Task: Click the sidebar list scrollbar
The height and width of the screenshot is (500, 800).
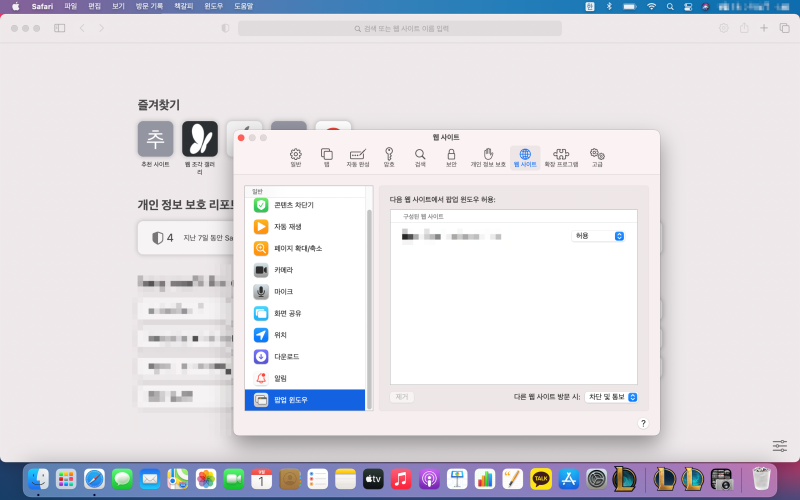Action: coord(369,309)
